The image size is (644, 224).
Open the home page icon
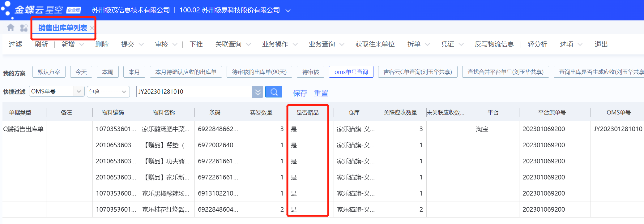(11, 28)
